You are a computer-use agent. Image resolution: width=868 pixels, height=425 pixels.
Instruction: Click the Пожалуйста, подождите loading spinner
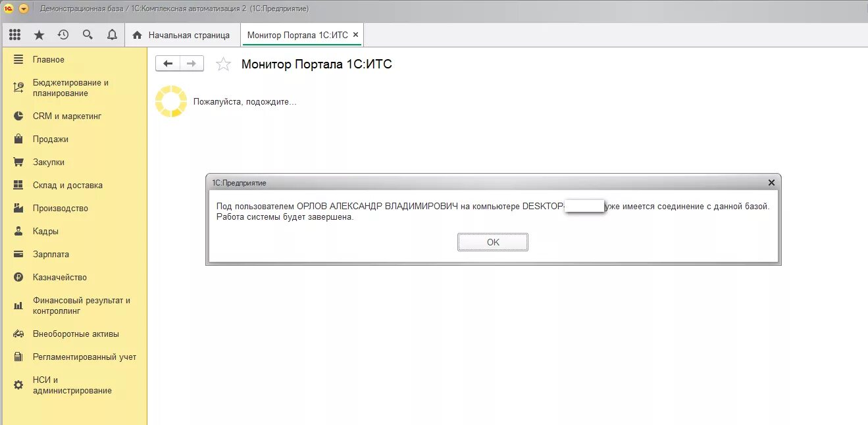(171, 101)
